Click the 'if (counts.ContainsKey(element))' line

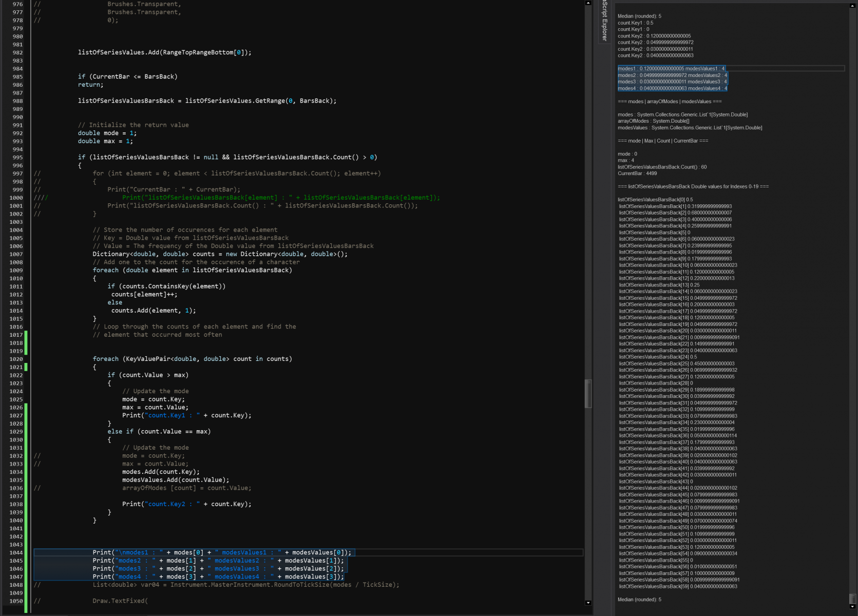point(166,286)
